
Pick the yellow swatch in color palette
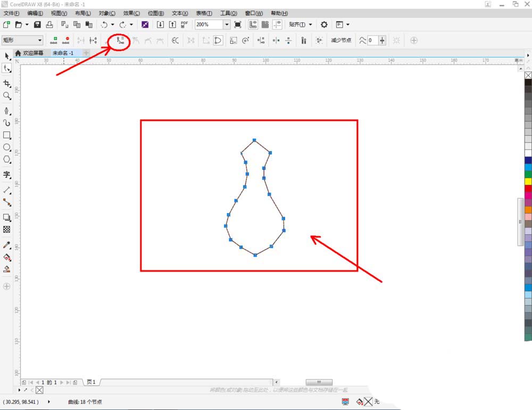[x=528, y=181]
